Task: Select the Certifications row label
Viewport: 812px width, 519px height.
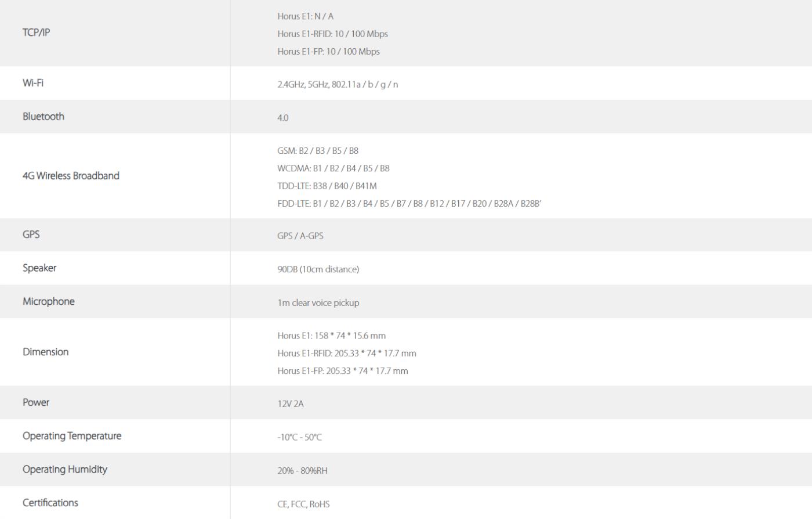Action: (50, 503)
